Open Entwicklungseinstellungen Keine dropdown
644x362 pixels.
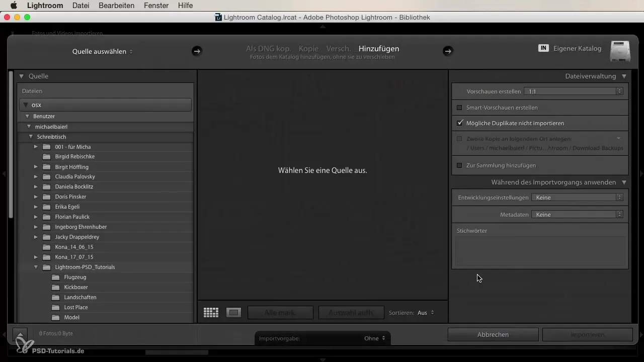(x=578, y=198)
